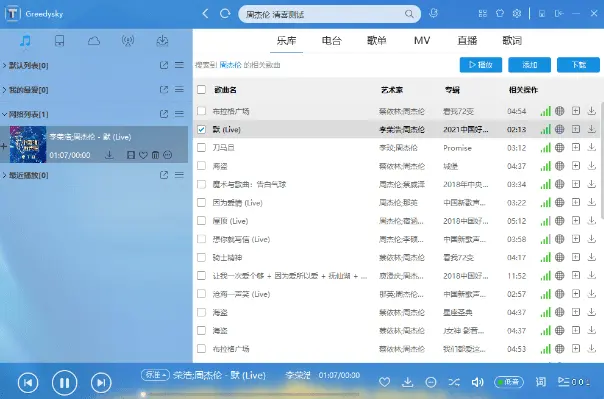Screen dimensions: 604x399
Task: Open the 网络列表 list menu icon
Action: coord(179,114)
